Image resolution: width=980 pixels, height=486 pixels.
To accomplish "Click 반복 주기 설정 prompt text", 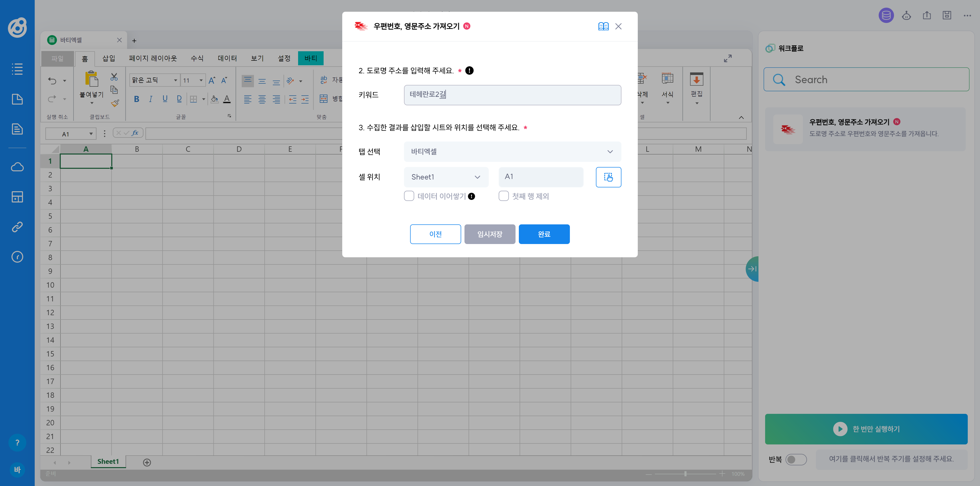I will 891,459.
